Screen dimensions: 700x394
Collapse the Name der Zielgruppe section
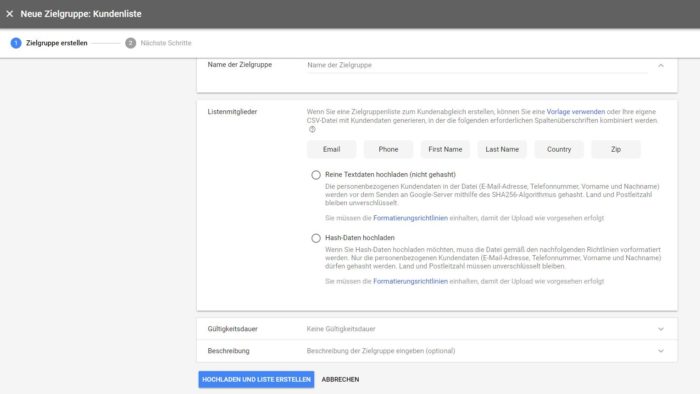[661, 66]
